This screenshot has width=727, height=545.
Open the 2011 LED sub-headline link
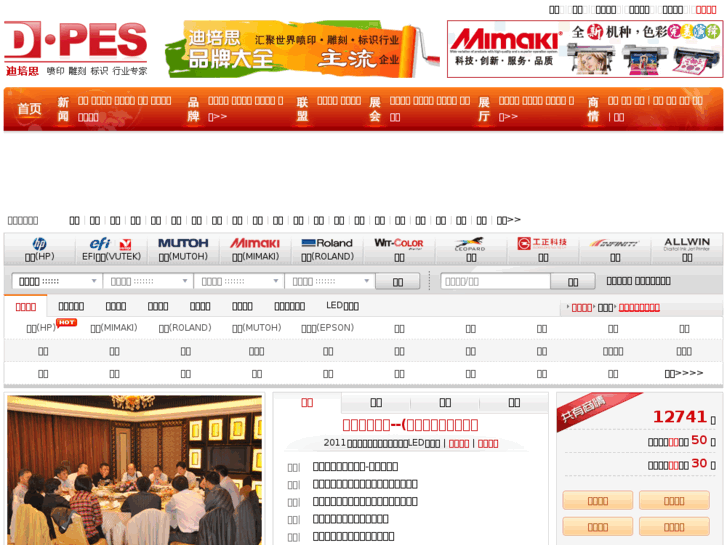[382, 443]
